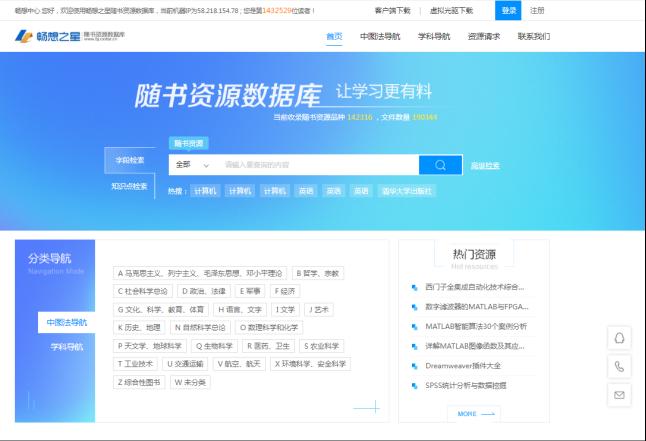Open 资源请求 in the top navigation
This screenshot has height=441, width=646.
(x=484, y=36)
